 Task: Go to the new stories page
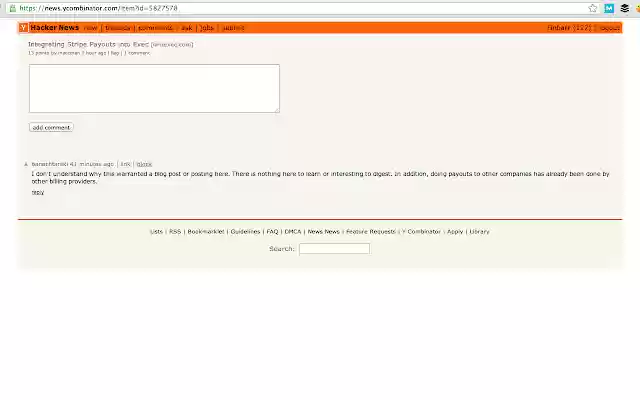pyautogui.click(x=91, y=28)
